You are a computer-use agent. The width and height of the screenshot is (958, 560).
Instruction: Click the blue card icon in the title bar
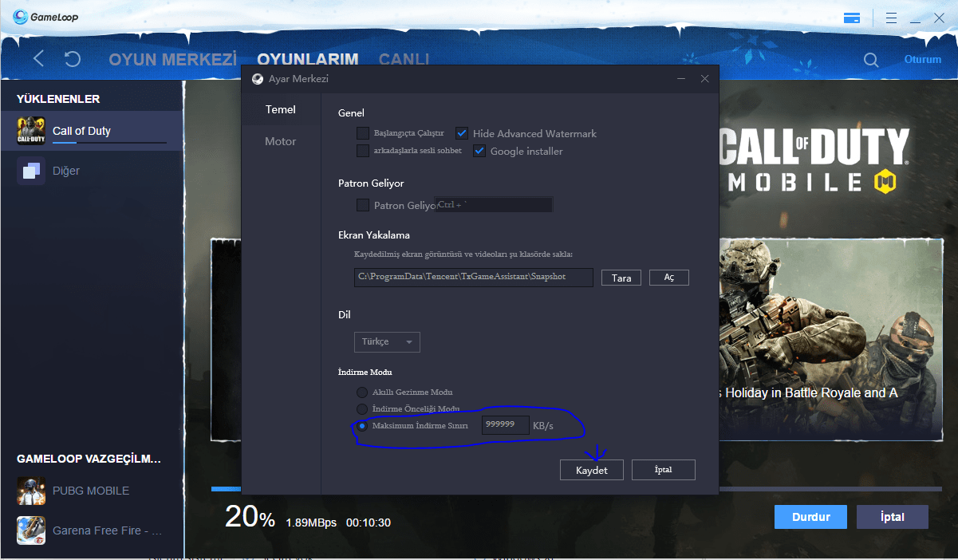coord(852,18)
